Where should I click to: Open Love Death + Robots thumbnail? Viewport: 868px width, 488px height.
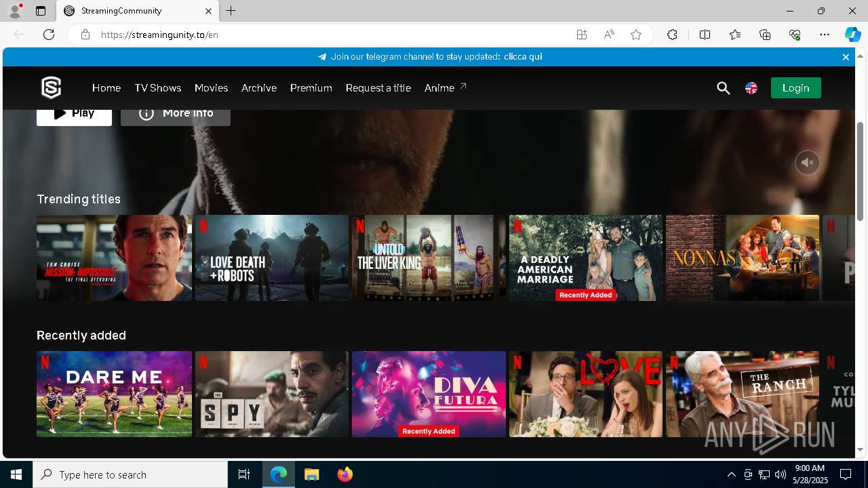tap(272, 258)
